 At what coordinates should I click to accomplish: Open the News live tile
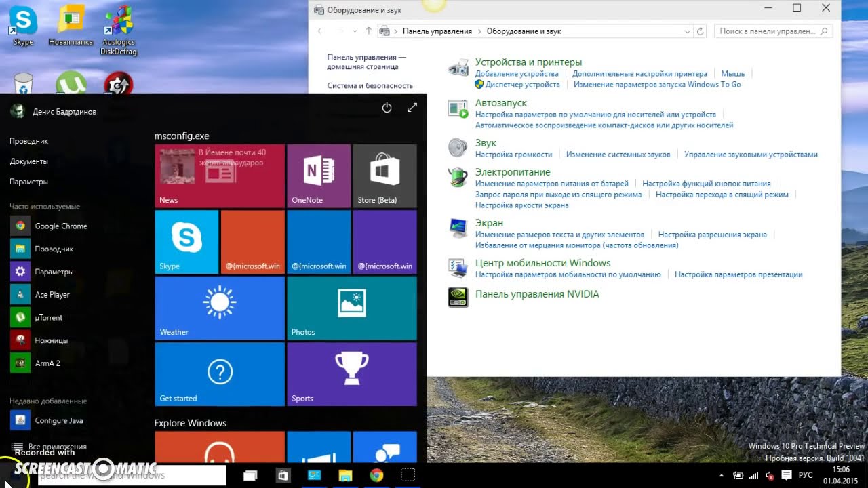[220, 176]
